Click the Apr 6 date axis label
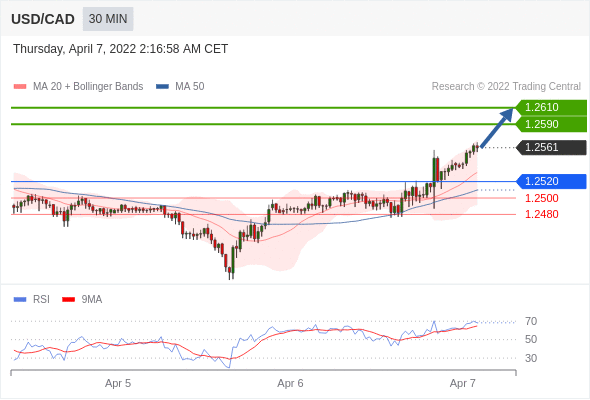Viewport: 590px width, 400px height. click(x=290, y=383)
